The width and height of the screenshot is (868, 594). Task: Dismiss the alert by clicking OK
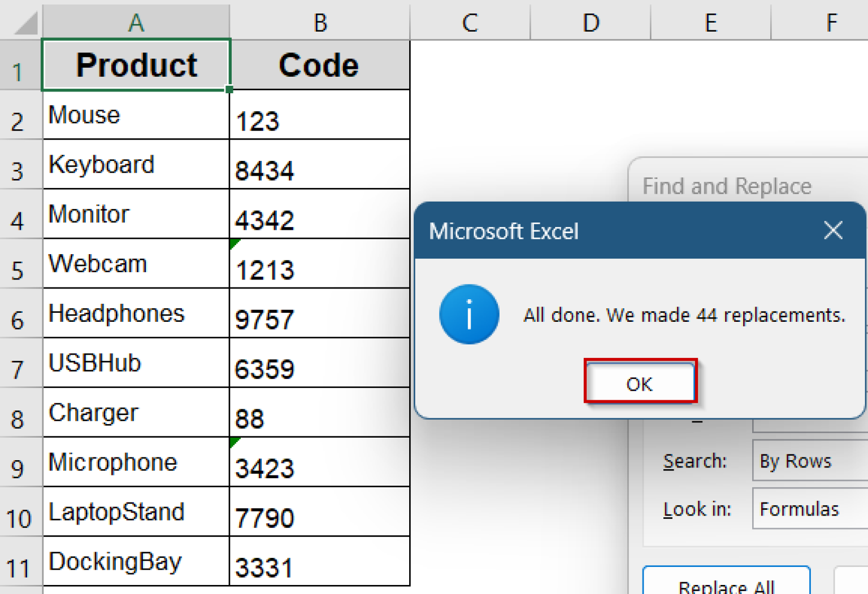coord(639,383)
